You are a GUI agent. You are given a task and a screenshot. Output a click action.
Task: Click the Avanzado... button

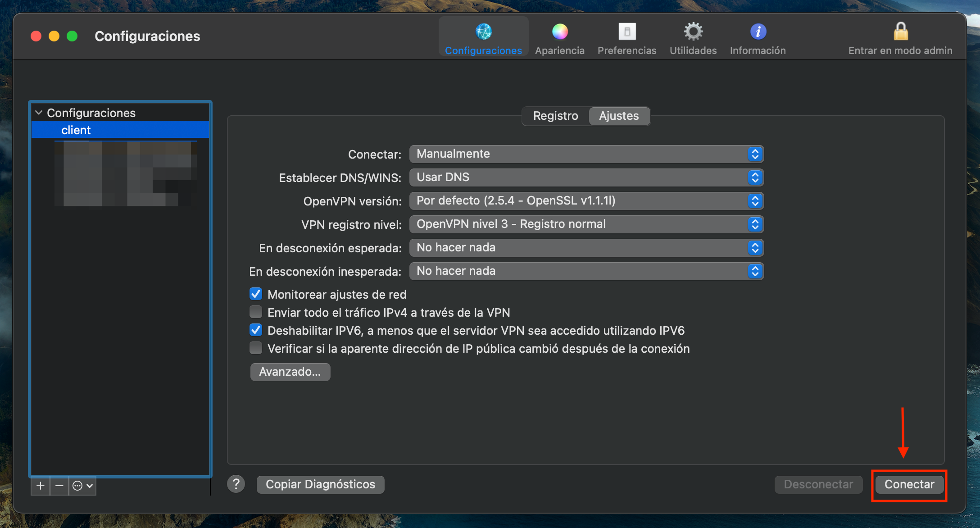click(290, 372)
